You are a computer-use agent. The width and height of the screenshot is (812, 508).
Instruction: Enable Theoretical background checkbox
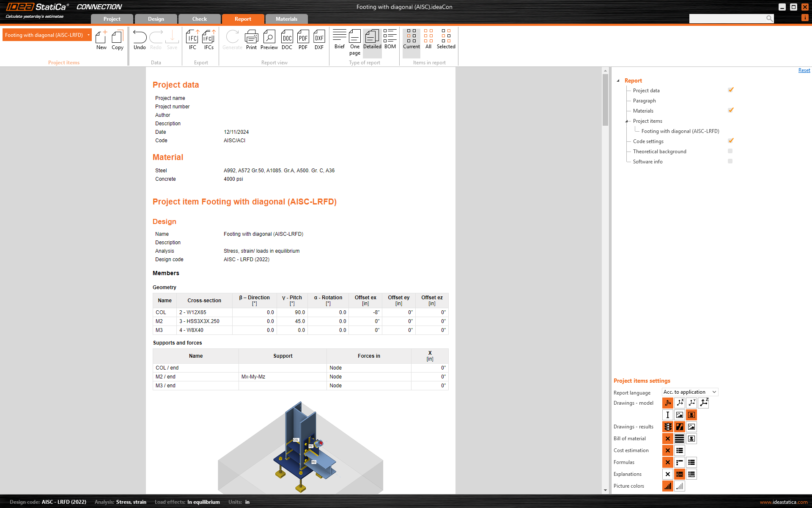tap(730, 151)
